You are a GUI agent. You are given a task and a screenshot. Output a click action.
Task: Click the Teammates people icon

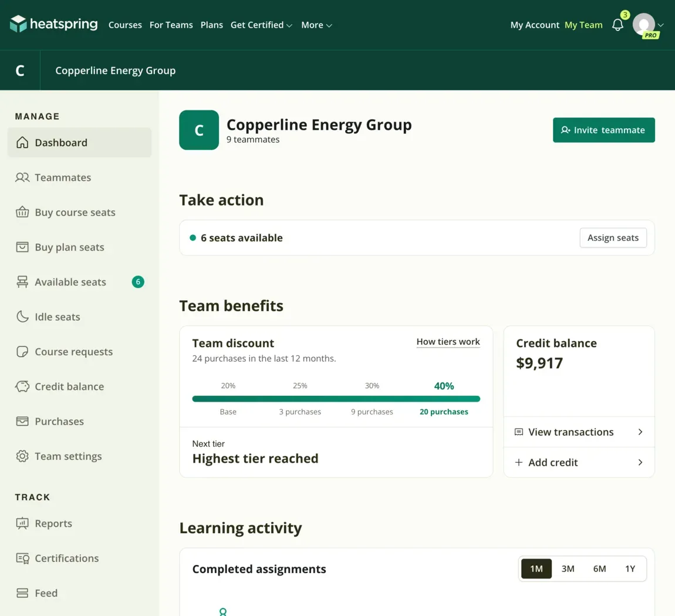(x=22, y=177)
